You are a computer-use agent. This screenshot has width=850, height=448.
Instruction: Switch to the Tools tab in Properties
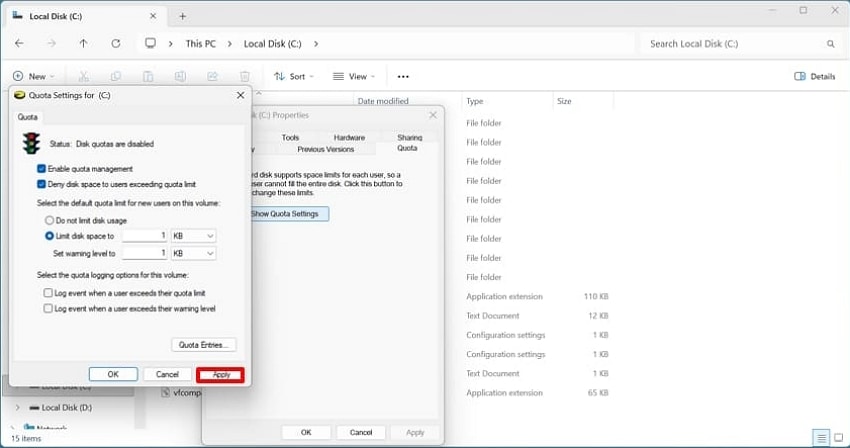[x=290, y=138]
